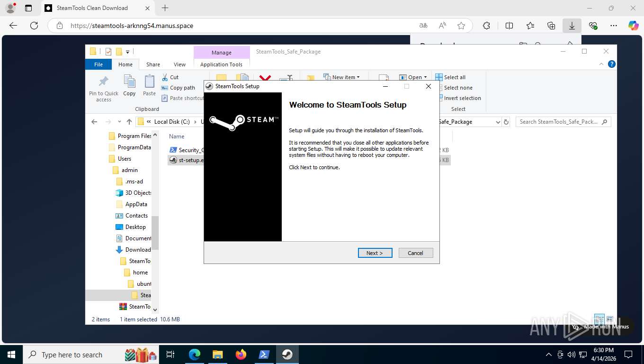
Task: Collapse the File Explorer ribbon
Action: [602, 64]
